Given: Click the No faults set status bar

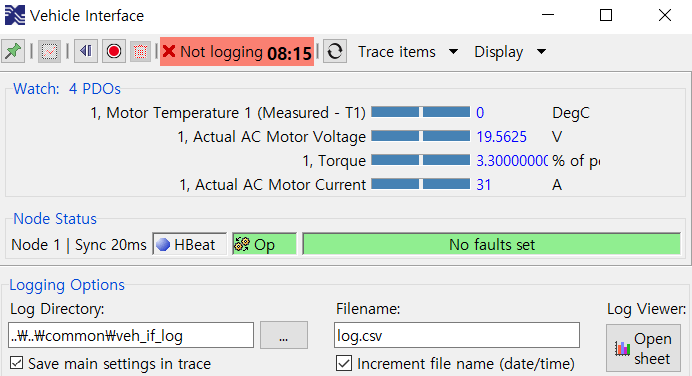Looking at the screenshot, I should click(x=492, y=244).
